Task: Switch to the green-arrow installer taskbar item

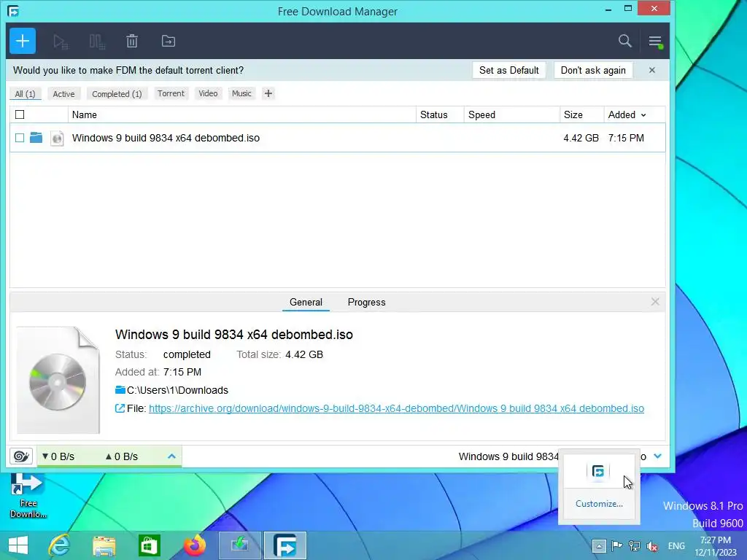Action: click(239, 545)
